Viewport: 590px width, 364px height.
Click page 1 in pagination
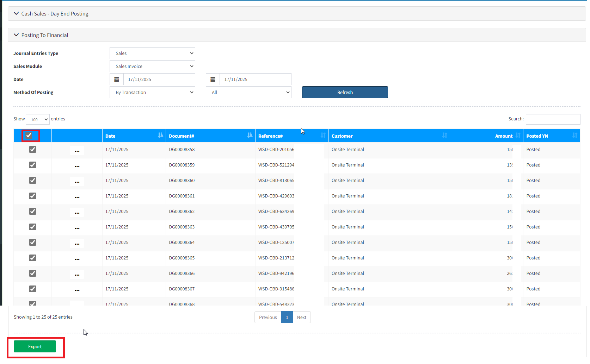287,317
